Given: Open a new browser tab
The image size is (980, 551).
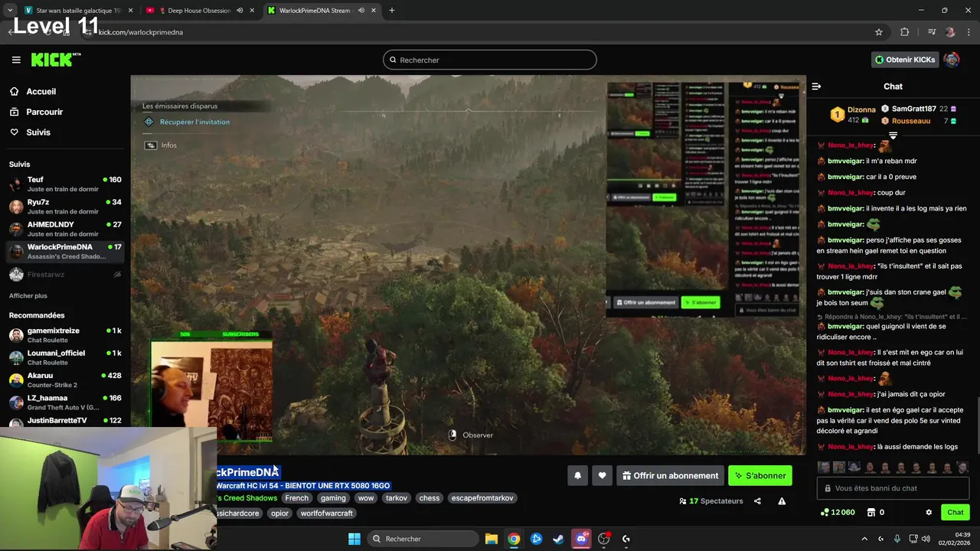Looking at the screenshot, I should 392,11.
